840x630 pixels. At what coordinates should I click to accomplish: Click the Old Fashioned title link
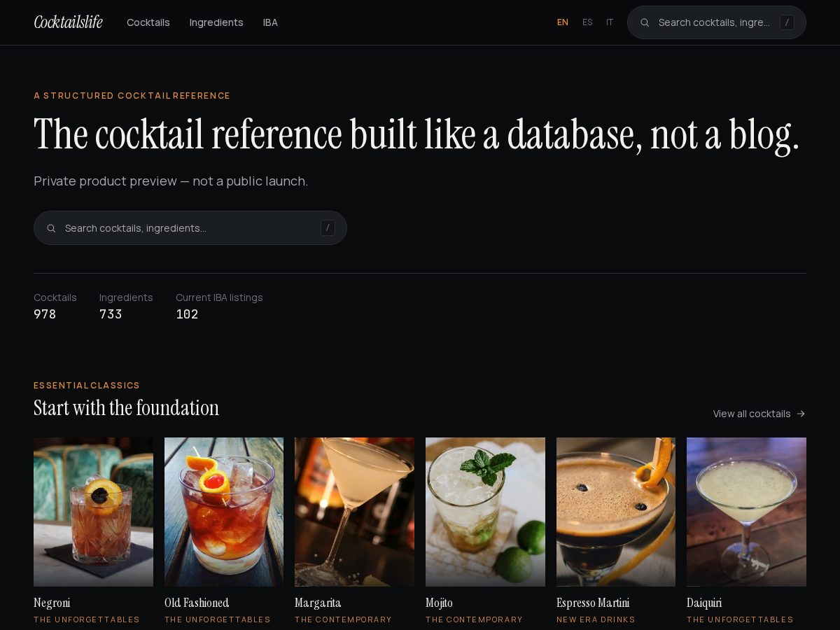[x=197, y=603]
